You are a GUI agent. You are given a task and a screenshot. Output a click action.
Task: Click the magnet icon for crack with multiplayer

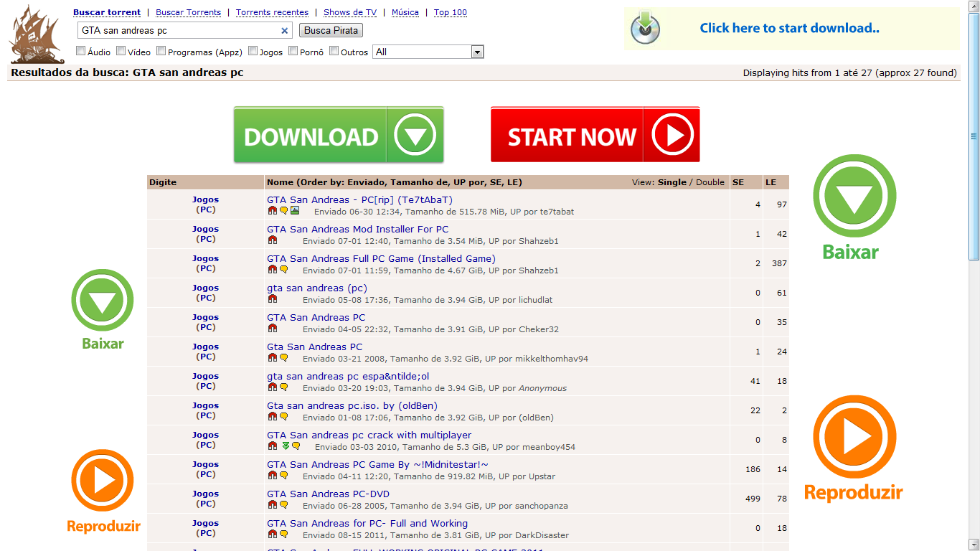point(272,446)
